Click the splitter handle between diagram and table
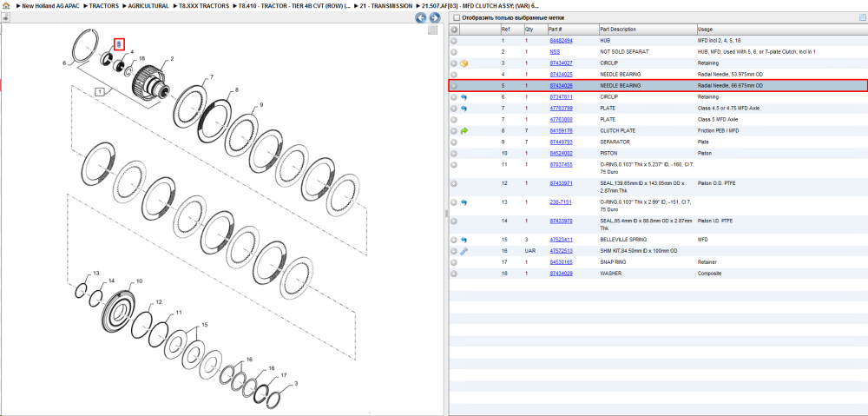 (445, 214)
